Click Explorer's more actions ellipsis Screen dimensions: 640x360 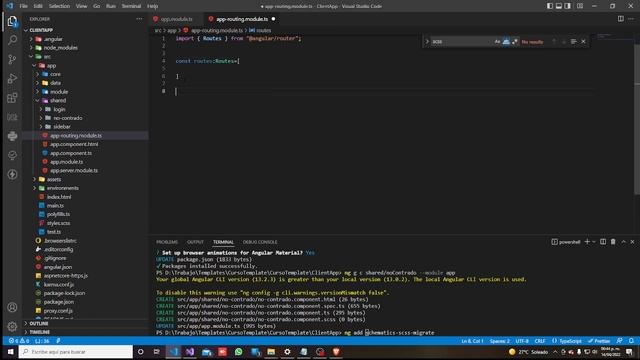click(139, 19)
